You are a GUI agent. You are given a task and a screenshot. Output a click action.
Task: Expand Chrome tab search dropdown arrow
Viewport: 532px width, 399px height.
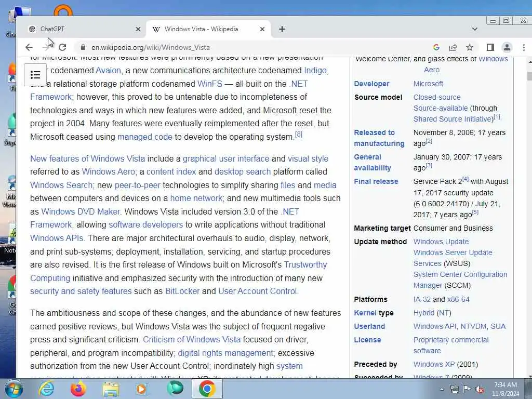click(x=475, y=29)
